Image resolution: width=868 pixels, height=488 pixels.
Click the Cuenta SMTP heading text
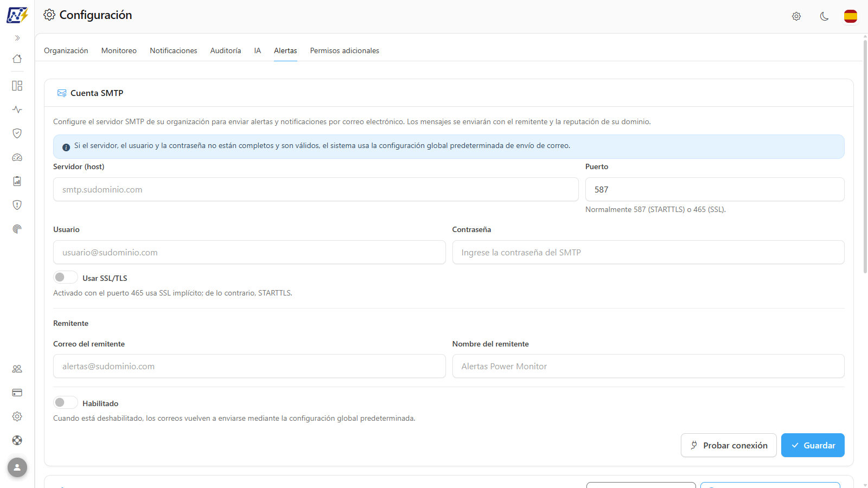[x=97, y=93]
